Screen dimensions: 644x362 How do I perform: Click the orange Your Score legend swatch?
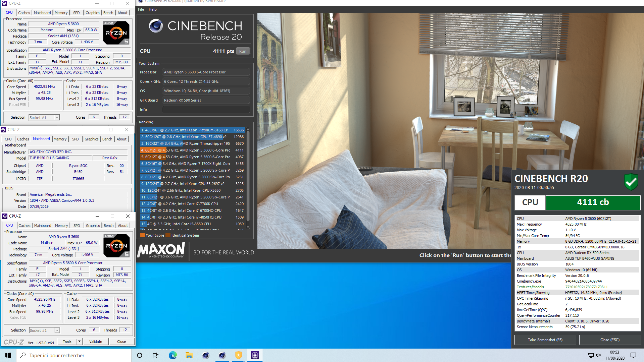point(142,235)
